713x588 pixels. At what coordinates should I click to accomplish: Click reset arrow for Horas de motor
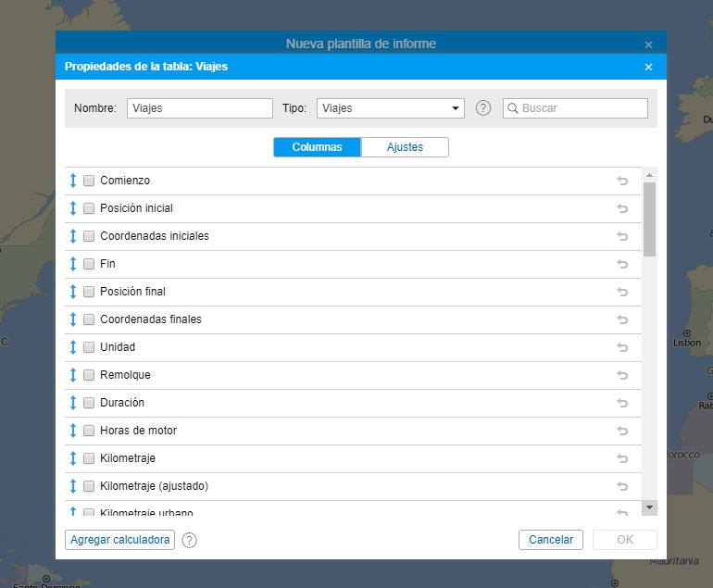coord(622,431)
